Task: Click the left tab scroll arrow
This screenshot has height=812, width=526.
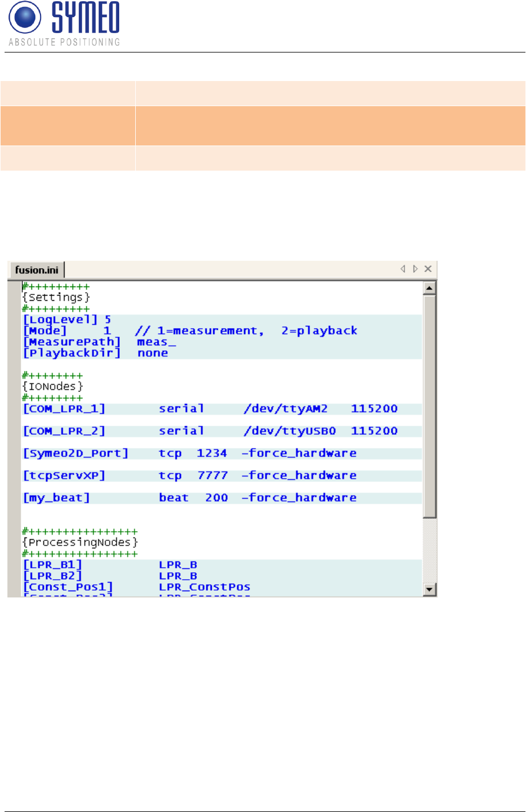Action: tap(402, 269)
